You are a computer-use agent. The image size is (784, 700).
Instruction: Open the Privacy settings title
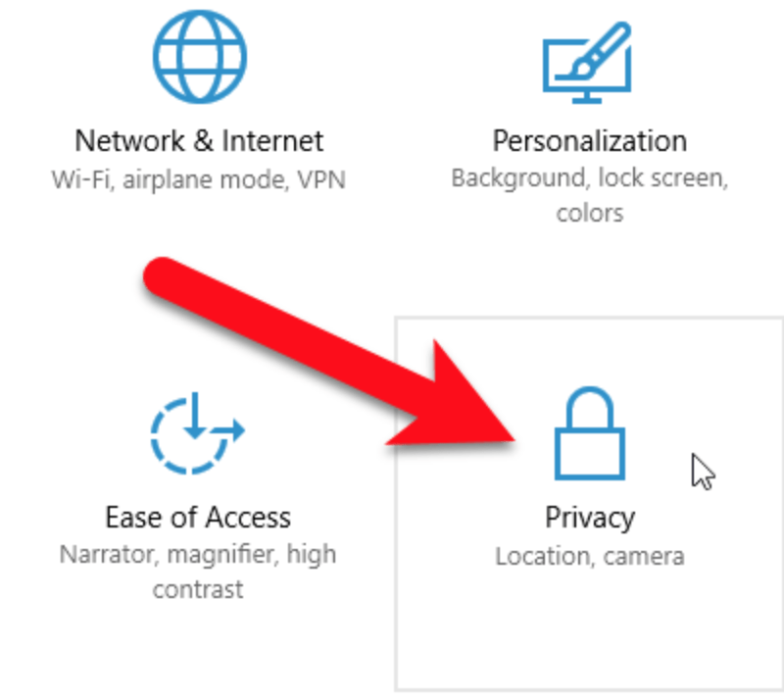(590, 518)
